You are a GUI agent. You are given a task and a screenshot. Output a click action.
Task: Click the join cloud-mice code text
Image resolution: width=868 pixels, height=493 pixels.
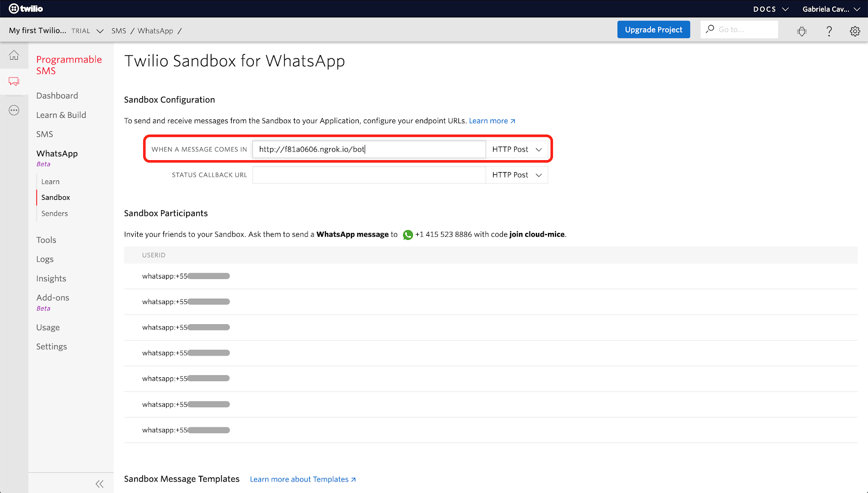pyautogui.click(x=537, y=235)
